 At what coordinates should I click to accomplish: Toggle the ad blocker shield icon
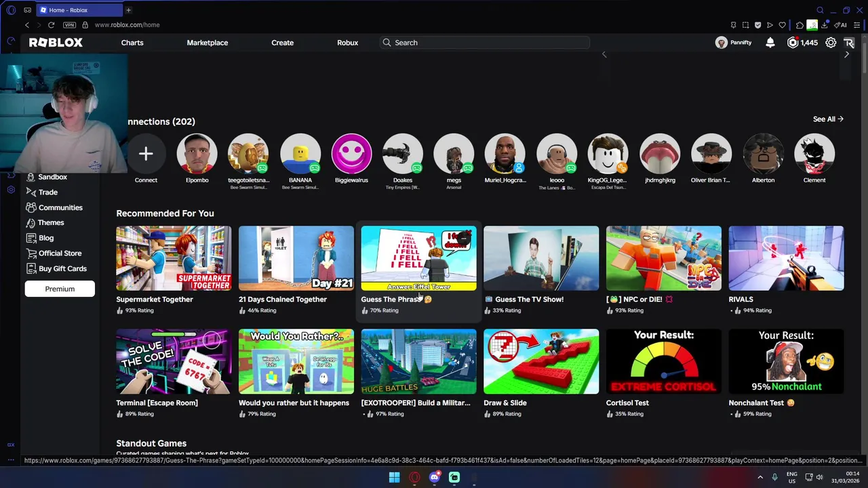point(757,25)
